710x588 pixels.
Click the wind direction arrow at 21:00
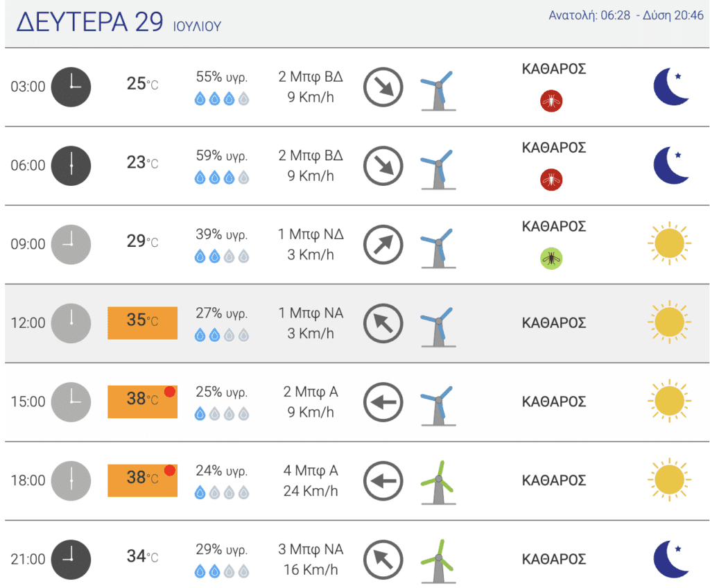pyautogui.click(x=383, y=560)
